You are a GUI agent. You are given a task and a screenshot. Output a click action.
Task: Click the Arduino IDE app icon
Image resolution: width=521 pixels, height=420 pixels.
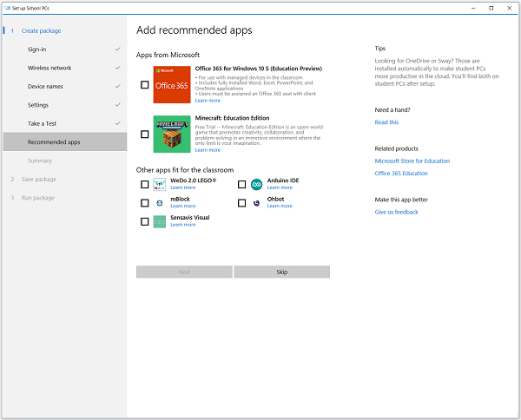(x=257, y=184)
